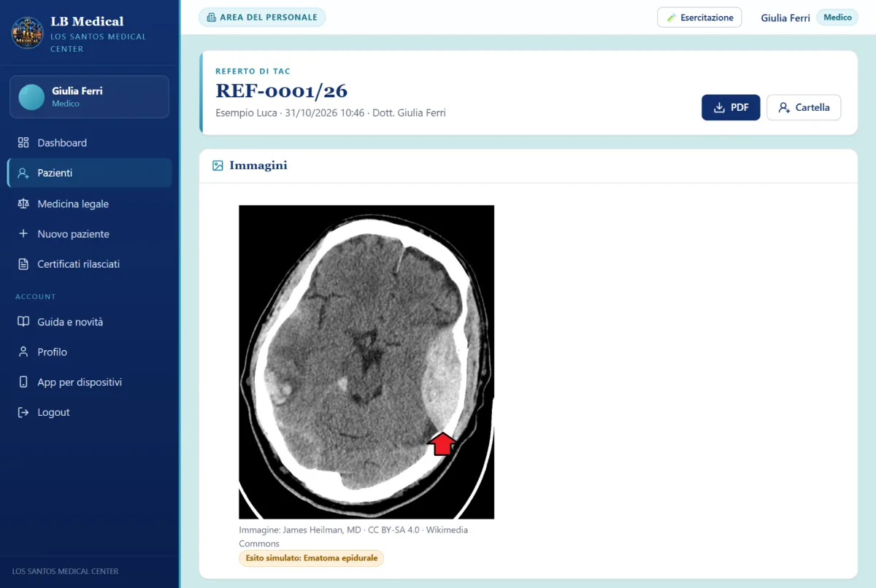
Task: Navigate to Medicina legale
Action: click(x=89, y=204)
